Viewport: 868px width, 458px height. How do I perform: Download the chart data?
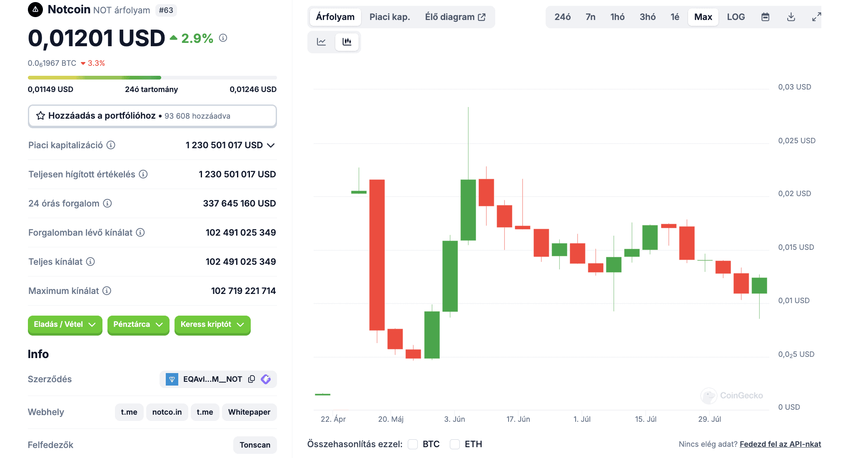pyautogui.click(x=791, y=17)
